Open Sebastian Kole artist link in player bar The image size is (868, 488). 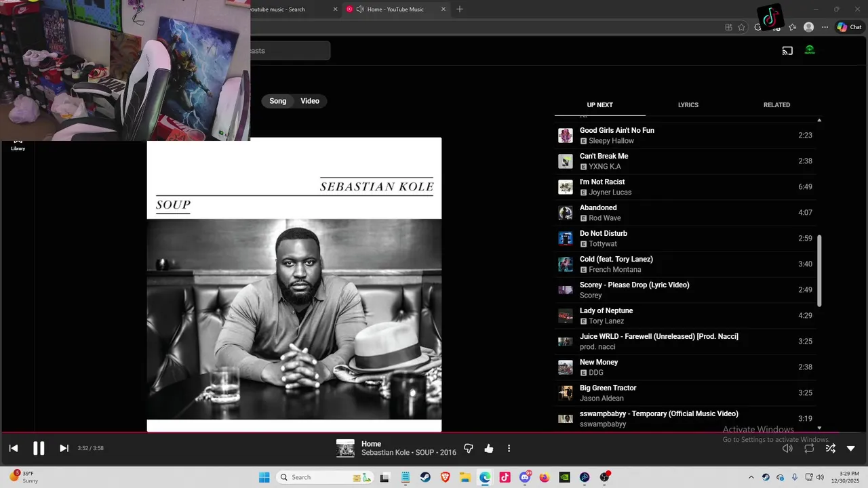pyautogui.click(x=385, y=453)
